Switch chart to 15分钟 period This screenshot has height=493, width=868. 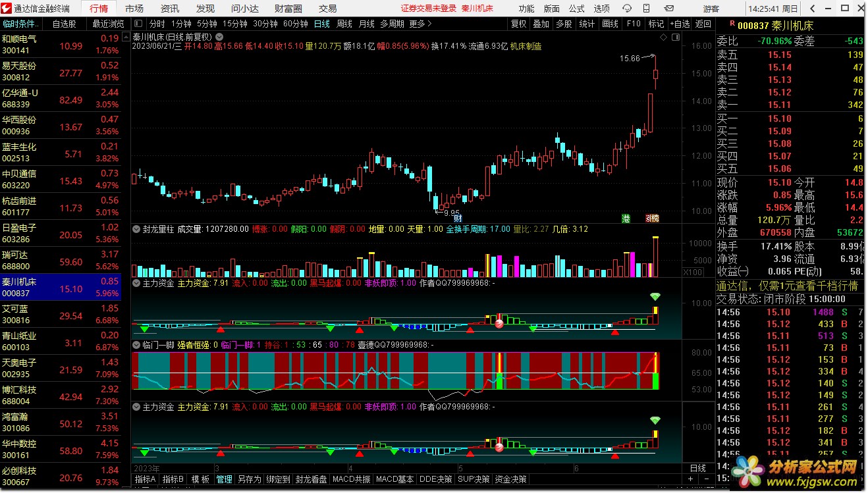pos(235,24)
